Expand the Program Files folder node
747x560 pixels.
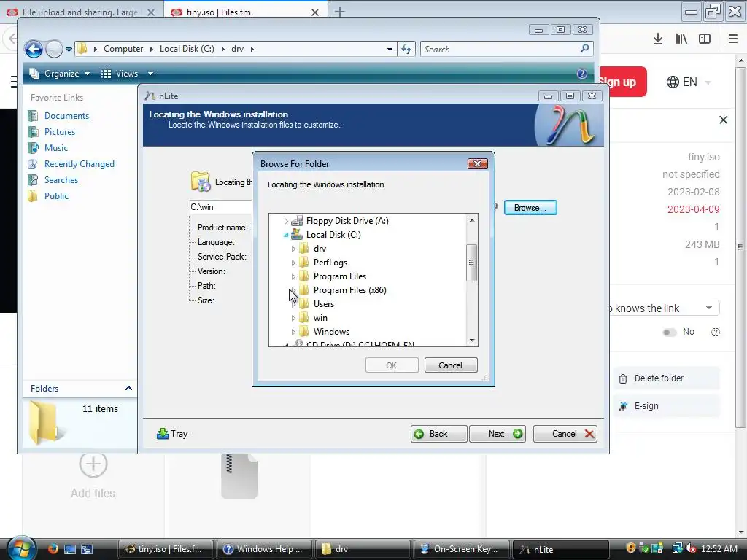coord(293,276)
